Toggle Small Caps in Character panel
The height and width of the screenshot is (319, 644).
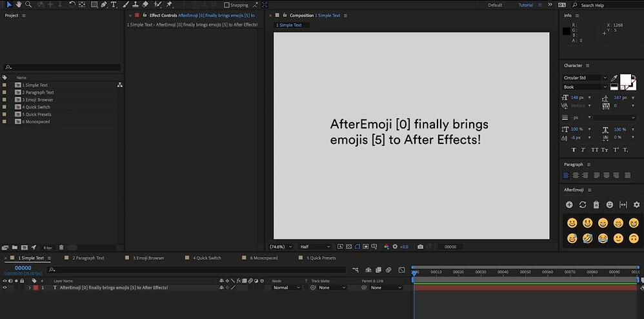(605, 150)
